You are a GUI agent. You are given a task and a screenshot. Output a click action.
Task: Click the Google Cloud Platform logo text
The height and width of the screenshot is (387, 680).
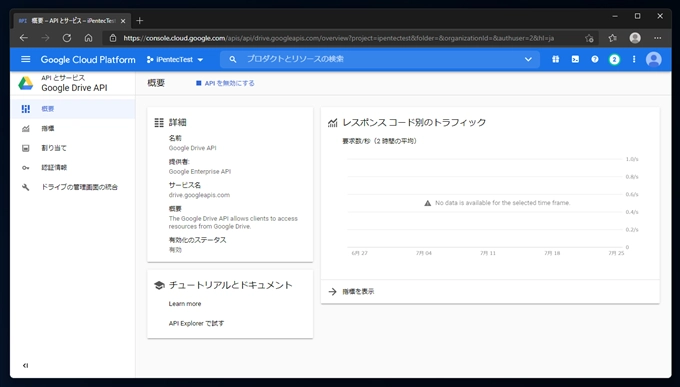pos(88,59)
